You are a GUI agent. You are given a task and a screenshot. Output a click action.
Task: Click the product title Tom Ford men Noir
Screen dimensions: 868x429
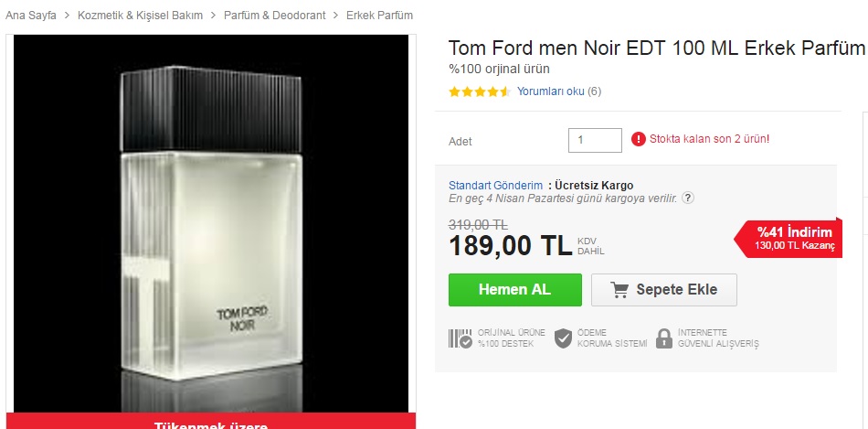pos(657,48)
